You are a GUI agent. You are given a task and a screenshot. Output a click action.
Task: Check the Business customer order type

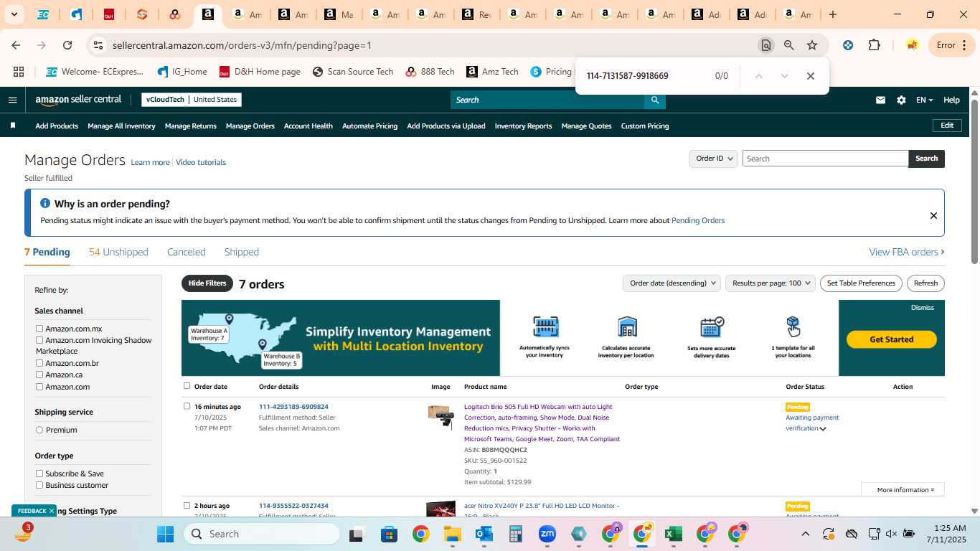point(39,485)
